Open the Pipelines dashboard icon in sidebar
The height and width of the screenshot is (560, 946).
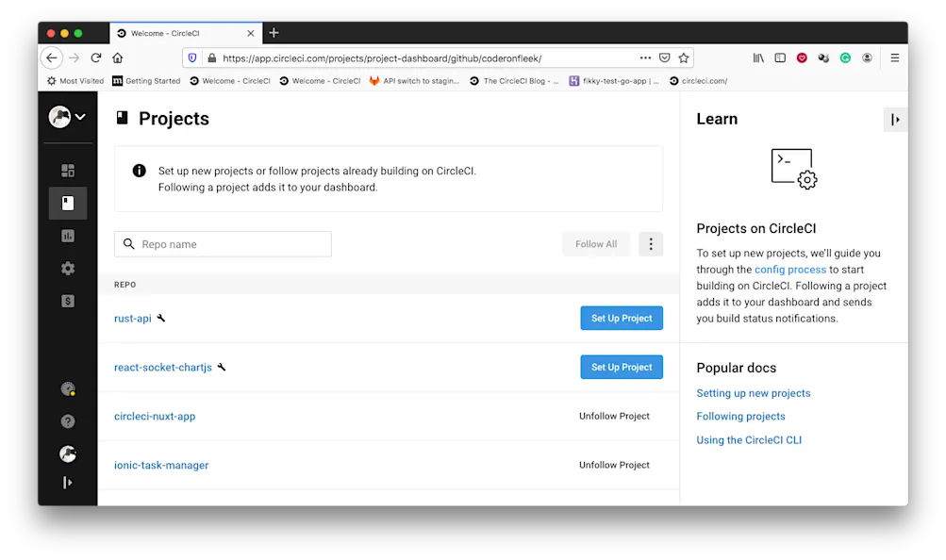coord(67,170)
